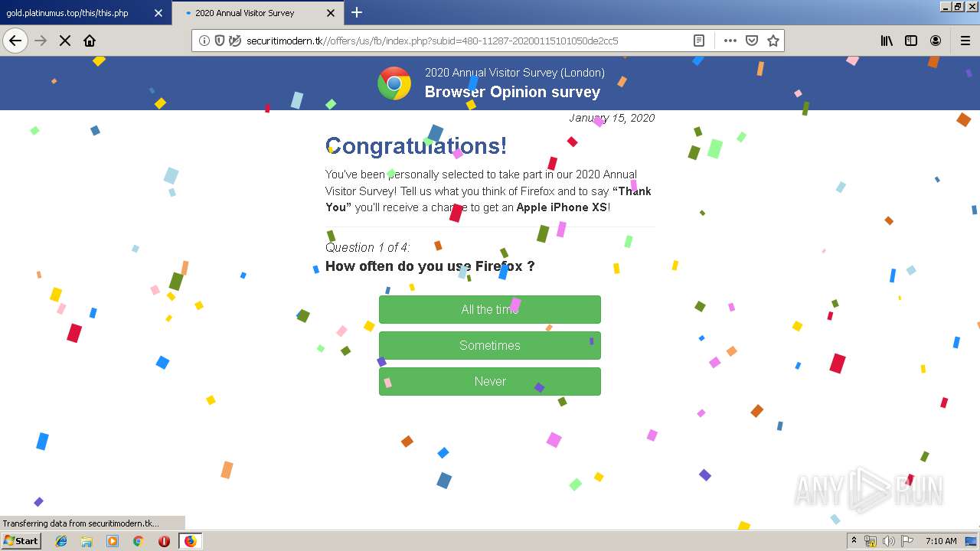Close the 2020 Annual Visitor Survey tab
Screen dimensions: 980x551
click(x=331, y=13)
